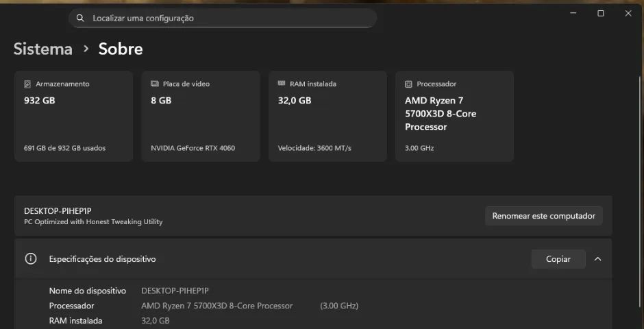Viewport: 644px width, 329px height.
Task: Click 'Renomear este computador' button
Action: (x=544, y=216)
